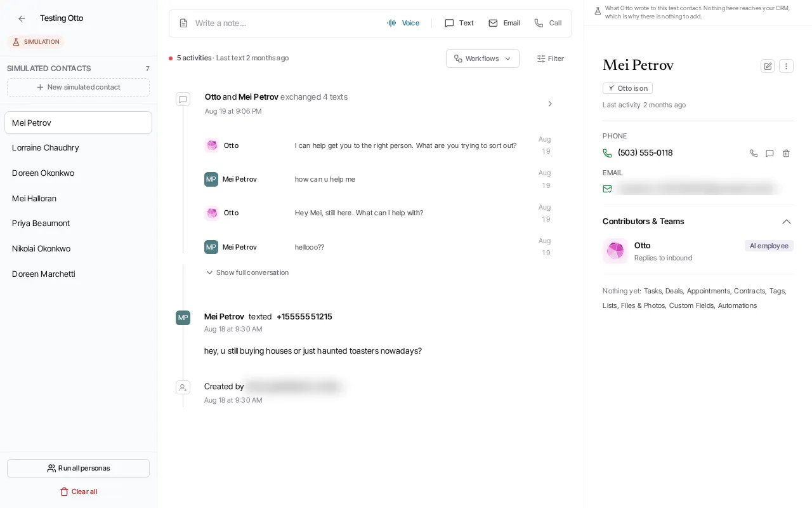812x508 pixels.
Task: Collapse the Contributors & Teams section
Action: coord(787,222)
